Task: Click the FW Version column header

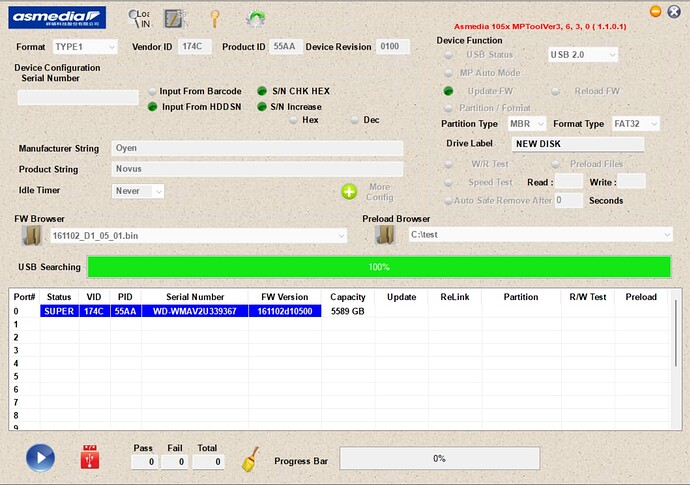Action: click(x=285, y=297)
